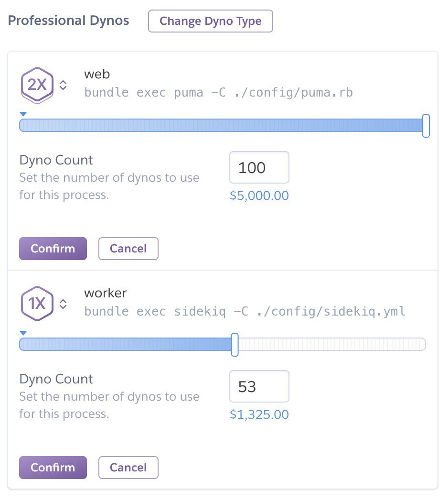The width and height of the screenshot is (448, 502).
Task: Cancel the web dyno changes
Action: point(128,249)
